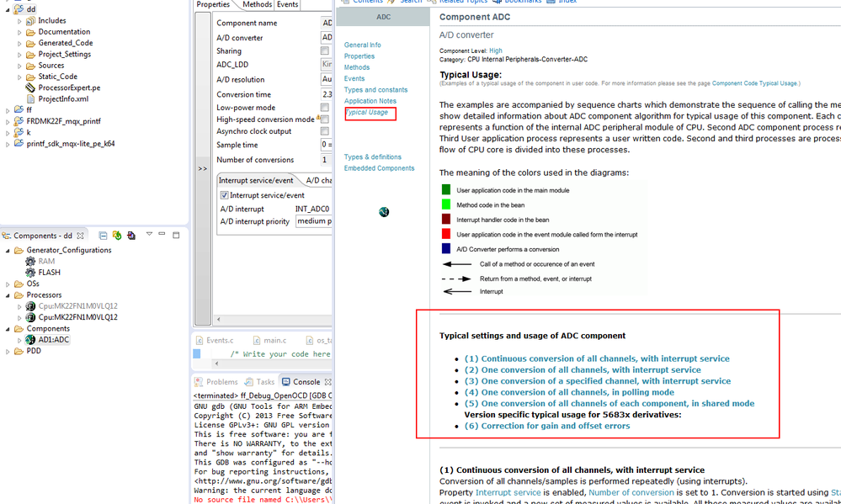Select the FLASH configuration gear icon
Image resolution: width=841 pixels, height=504 pixels.
click(x=30, y=273)
